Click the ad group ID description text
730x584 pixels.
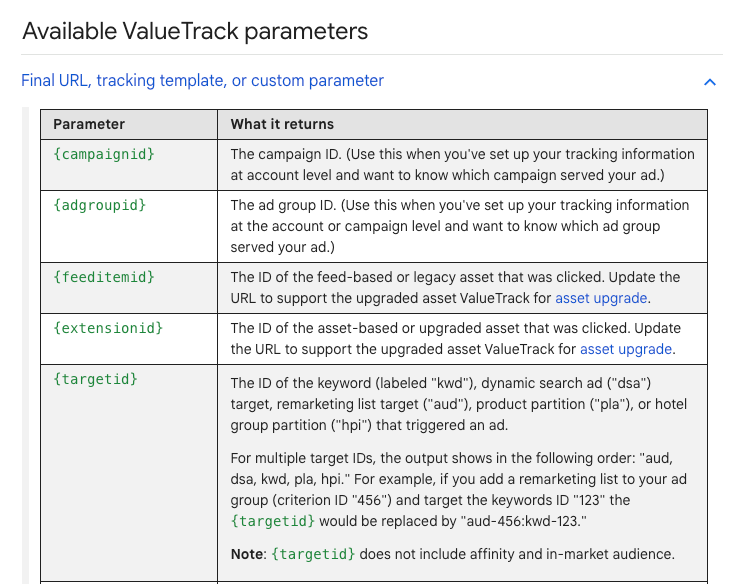click(460, 226)
